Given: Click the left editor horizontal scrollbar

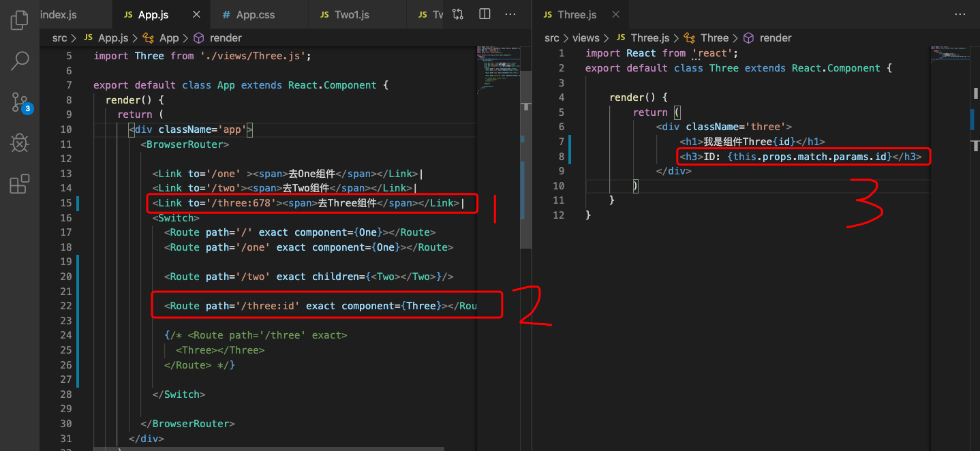Looking at the screenshot, I should (269, 449).
